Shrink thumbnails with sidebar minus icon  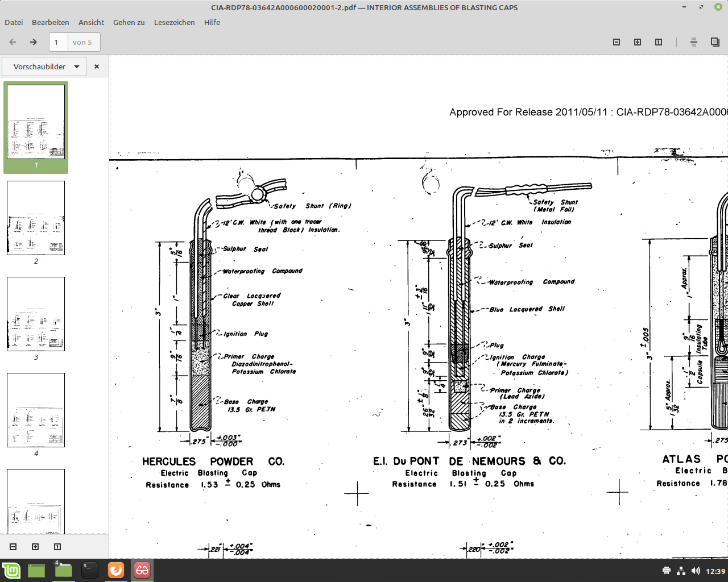(13, 547)
